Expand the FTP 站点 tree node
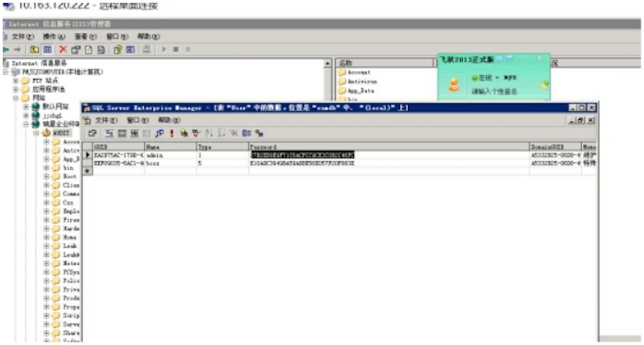644x345 pixels. pyautogui.click(x=16, y=81)
